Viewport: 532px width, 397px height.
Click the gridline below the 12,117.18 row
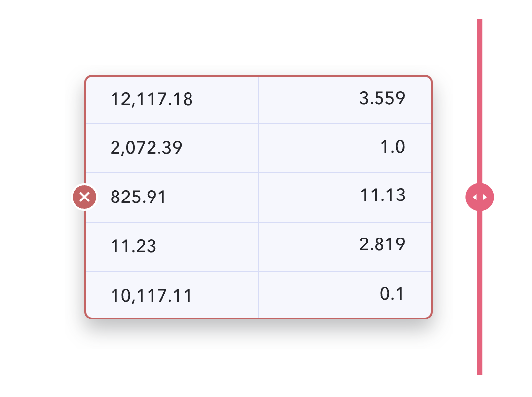pos(259,123)
